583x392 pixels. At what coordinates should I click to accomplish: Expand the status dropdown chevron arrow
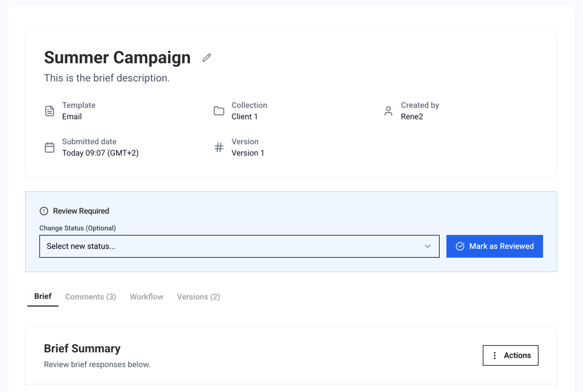[x=428, y=246]
